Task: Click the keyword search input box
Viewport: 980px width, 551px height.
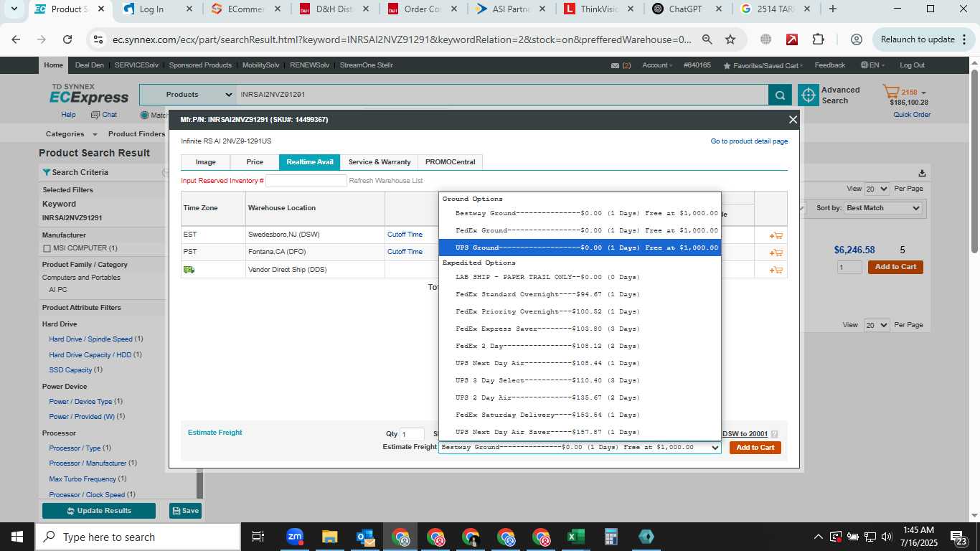Action: (x=502, y=95)
